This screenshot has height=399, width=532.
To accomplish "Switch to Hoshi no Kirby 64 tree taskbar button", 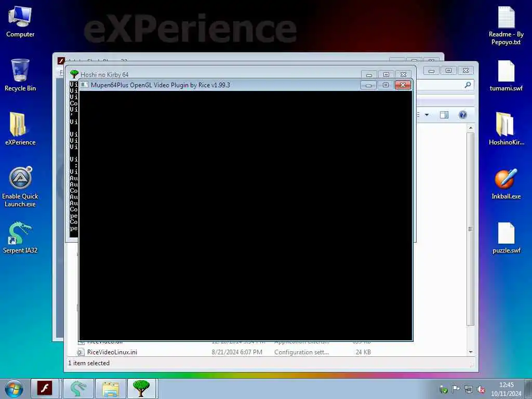I will [141, 389].
